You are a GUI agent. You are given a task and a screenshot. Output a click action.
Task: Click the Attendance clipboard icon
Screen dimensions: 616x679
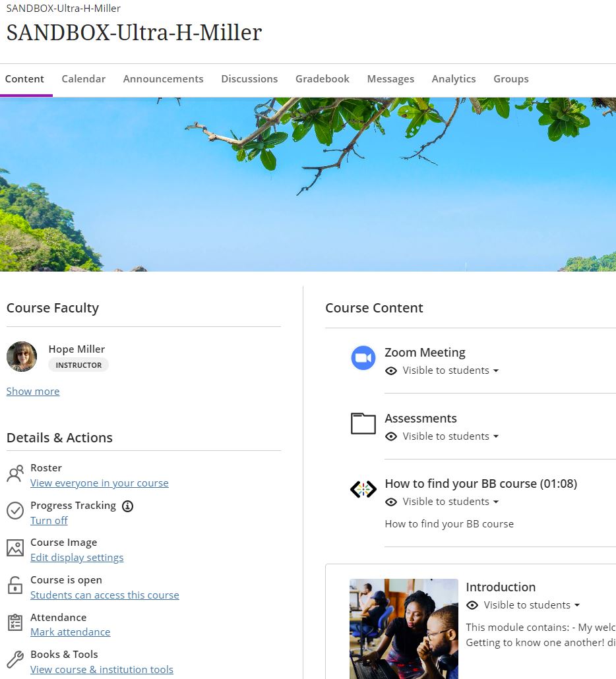pyautogui.click(x=15, y=623)
